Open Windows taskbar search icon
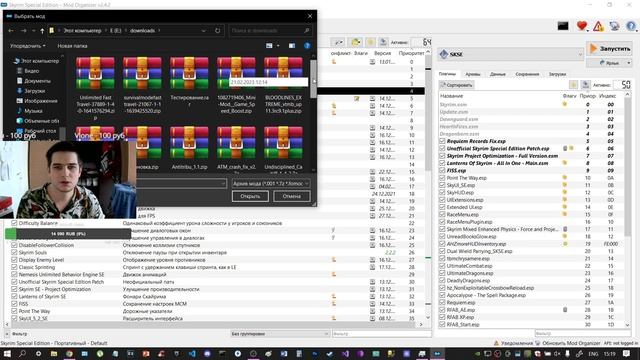 click(x=22, y=354)
